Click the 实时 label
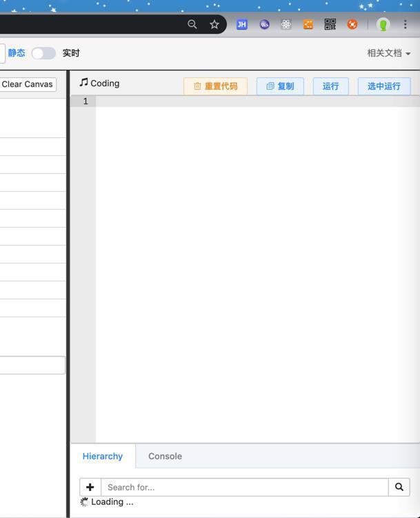420x518 pixels. coord(71,53)
